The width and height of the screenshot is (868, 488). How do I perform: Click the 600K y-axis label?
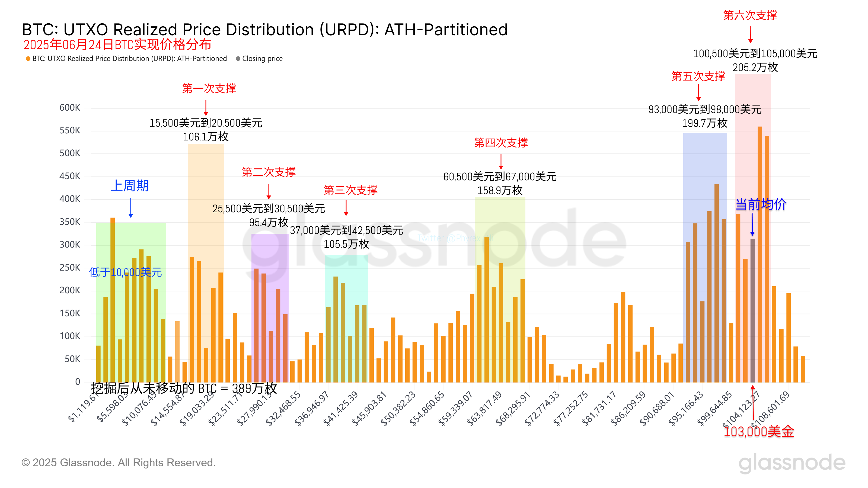click(x=70, y=108)
